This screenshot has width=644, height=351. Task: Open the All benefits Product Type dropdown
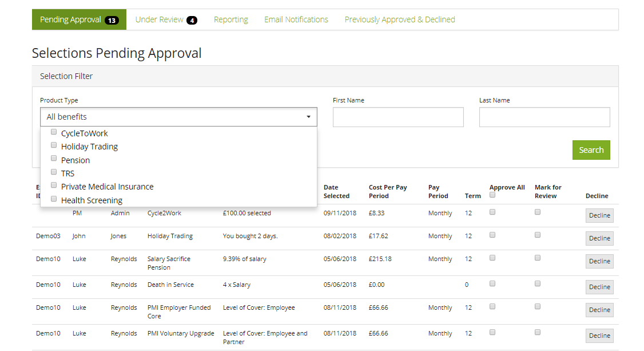point(178,116)
